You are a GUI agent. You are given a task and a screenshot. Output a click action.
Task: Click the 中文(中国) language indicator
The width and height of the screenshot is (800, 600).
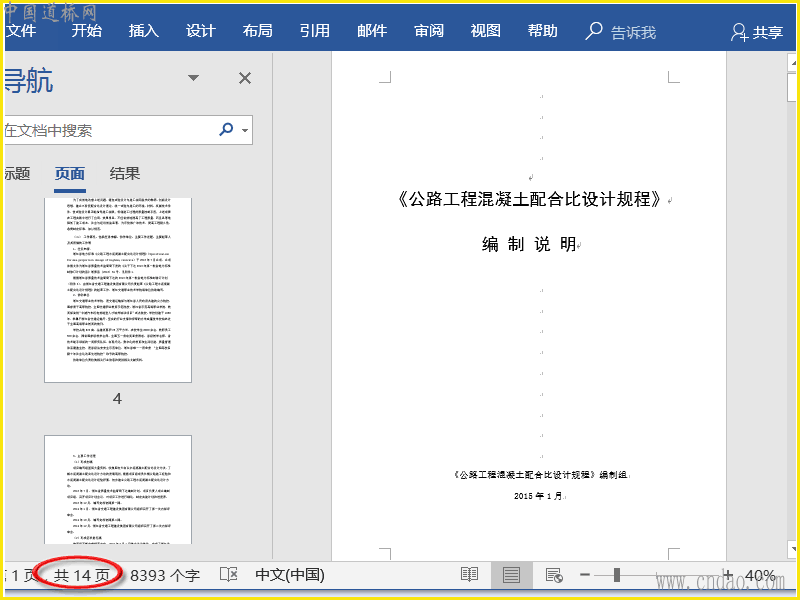point(290,575)
